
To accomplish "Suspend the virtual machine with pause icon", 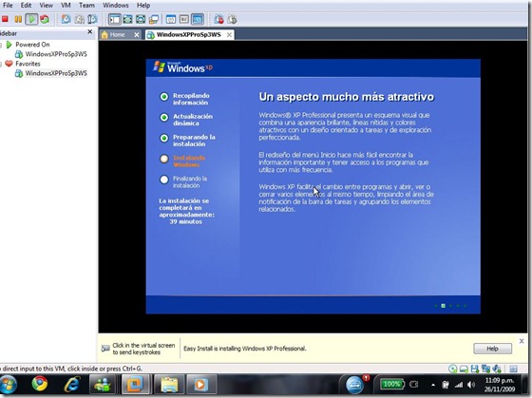I will pyautogui.click(x=18, y=19).
